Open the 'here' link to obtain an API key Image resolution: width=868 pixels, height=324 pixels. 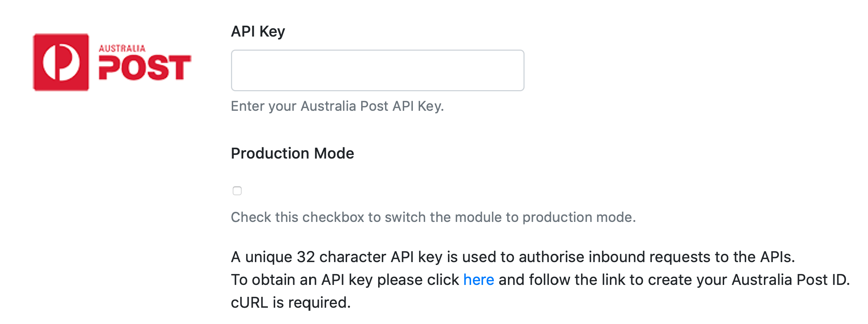(x=478, y=280)
